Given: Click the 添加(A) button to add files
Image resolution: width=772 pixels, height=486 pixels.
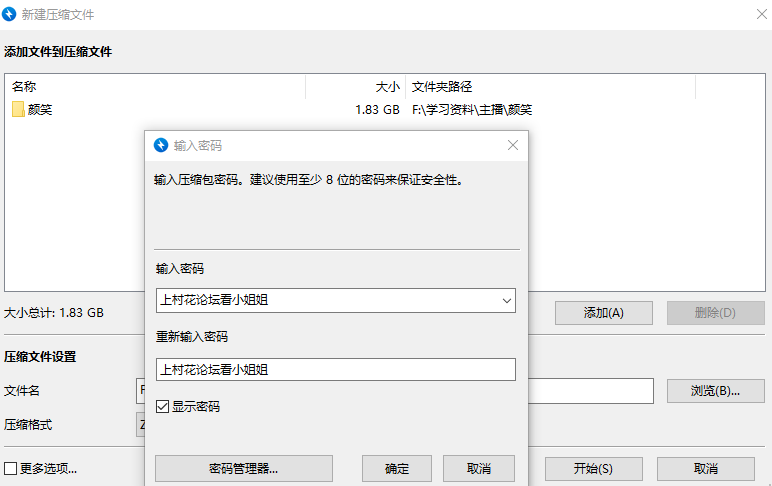Looking at the screenshot, I should point(603,313).
